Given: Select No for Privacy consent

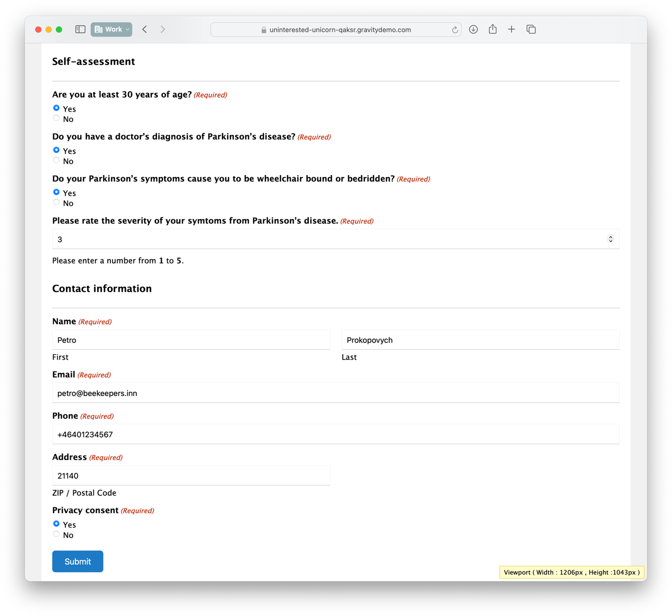Looking at the screenshot, I should click(56, 534).
